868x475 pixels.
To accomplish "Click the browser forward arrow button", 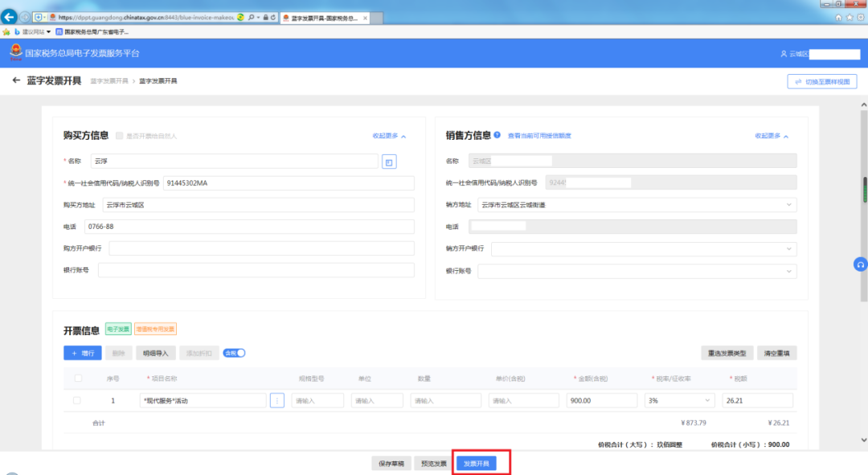I will tap(25, 17).
